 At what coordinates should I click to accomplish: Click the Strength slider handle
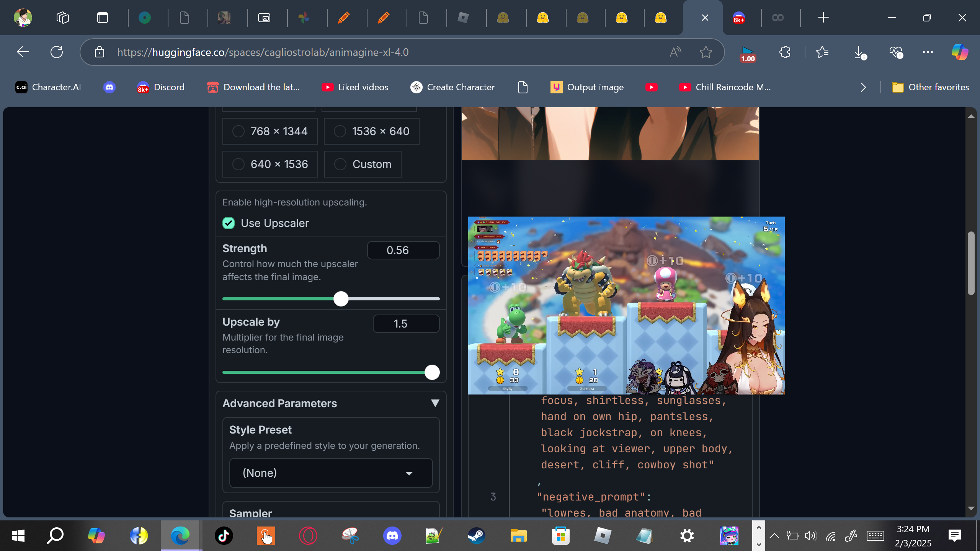(x=341, y=299)
